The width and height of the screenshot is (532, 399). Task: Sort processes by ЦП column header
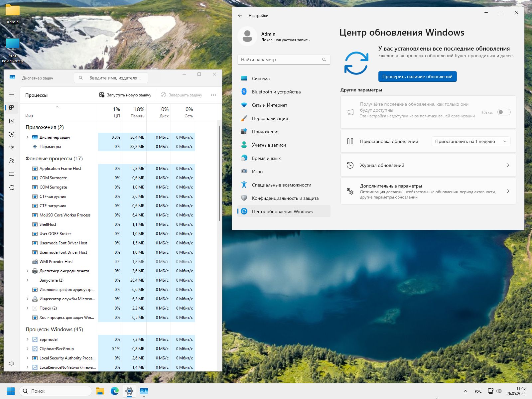[x=110, y=112]
